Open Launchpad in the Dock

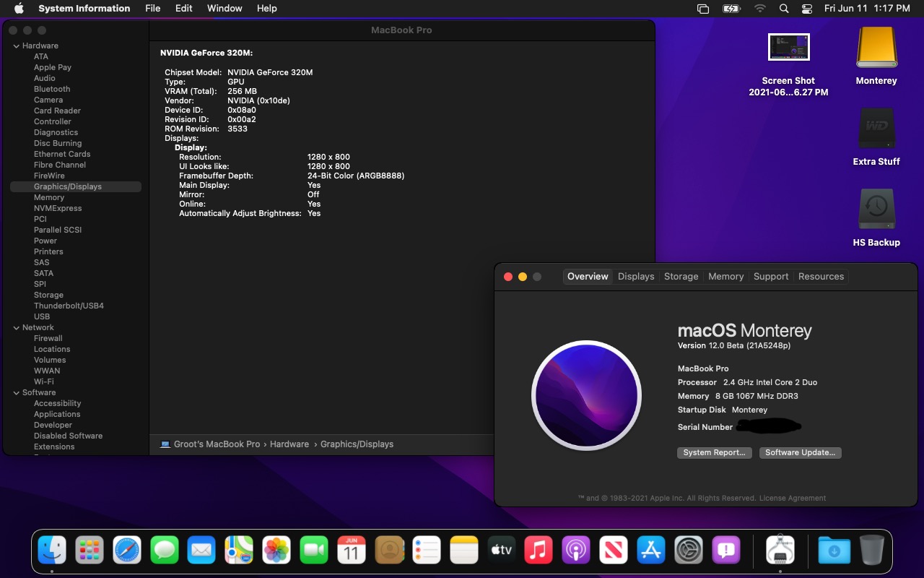point(90,551)
